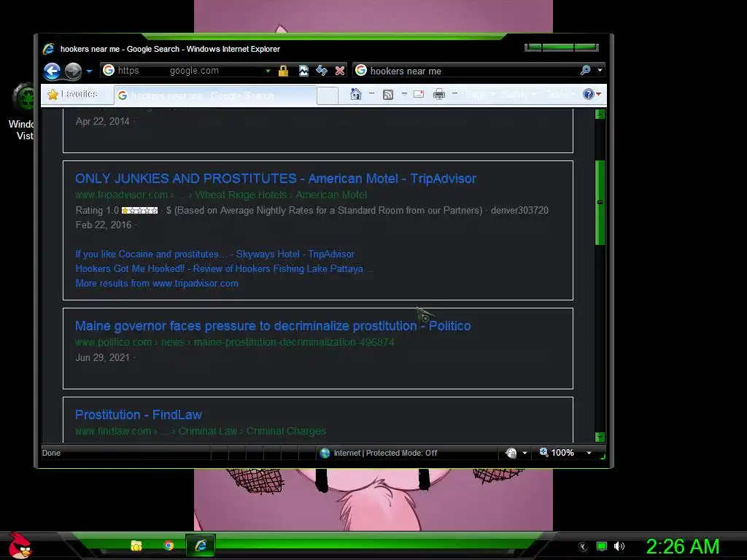Click the Read Mail envelope icon
Viewport: 747px width, 560px height.
[x=419, y=94]
